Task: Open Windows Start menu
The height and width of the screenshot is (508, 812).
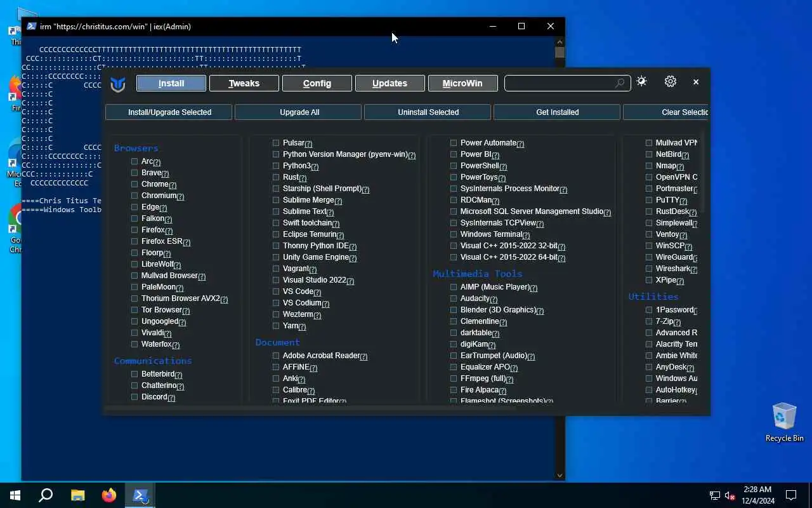Action: click(15, 495)
